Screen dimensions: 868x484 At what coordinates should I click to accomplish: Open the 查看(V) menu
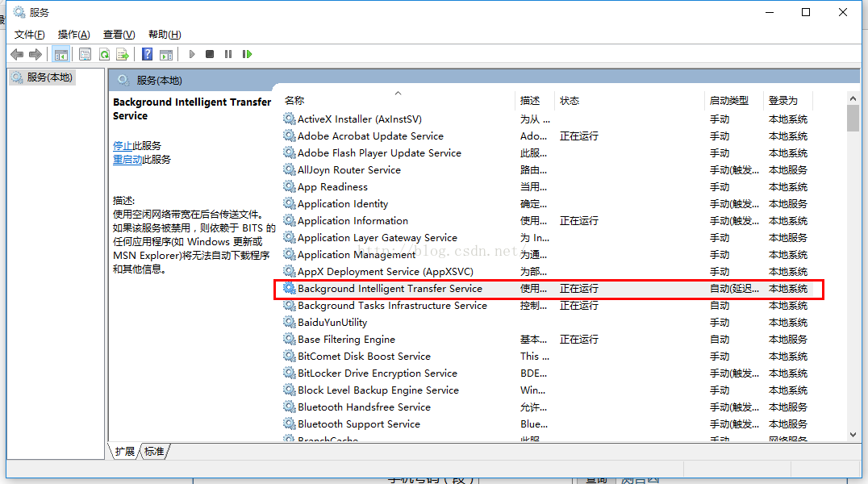[x=119, y=35]
